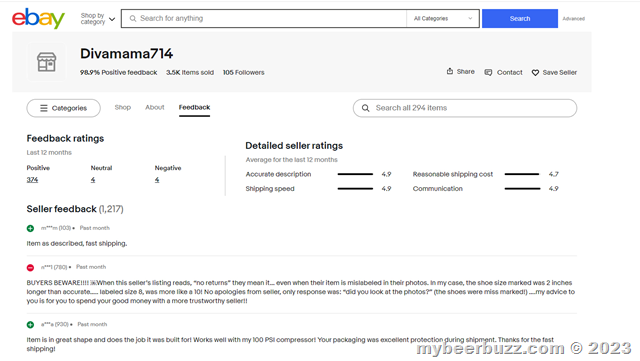This screenshot has width=640, height=361.
Task: Open the Categories menu button
Action: 63,108
